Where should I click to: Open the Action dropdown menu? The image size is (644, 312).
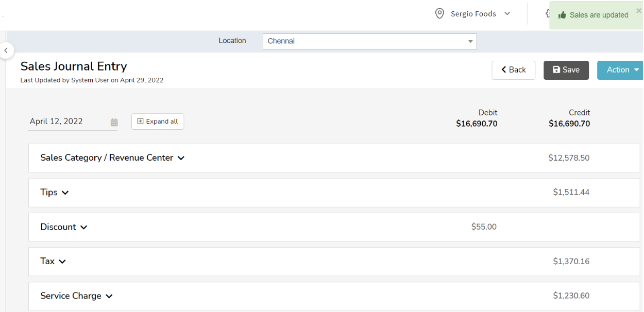point(622,70)
